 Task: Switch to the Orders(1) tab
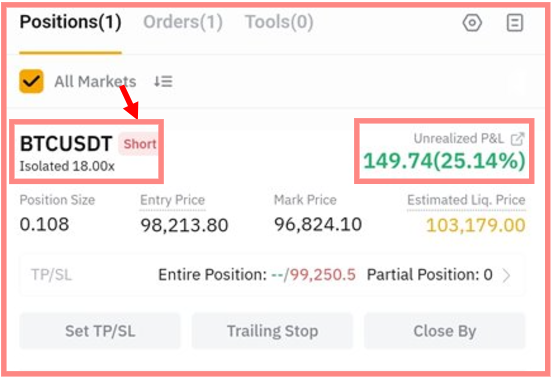(183, 22)
